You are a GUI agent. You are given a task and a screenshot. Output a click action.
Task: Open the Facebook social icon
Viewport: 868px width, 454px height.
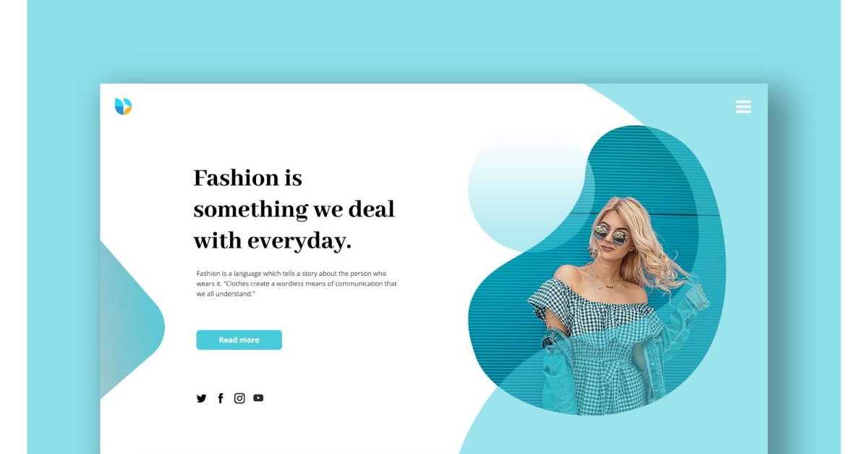tap(221, 398)
